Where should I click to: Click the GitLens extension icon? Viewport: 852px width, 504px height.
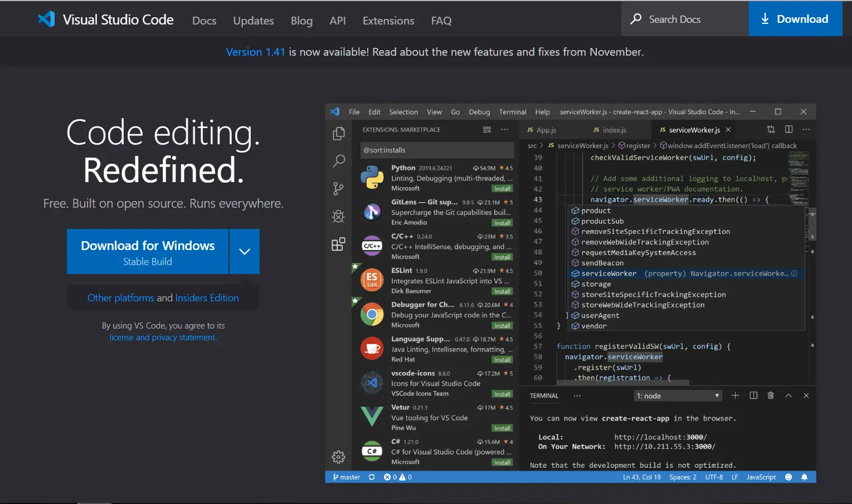(x=372, y=212)
